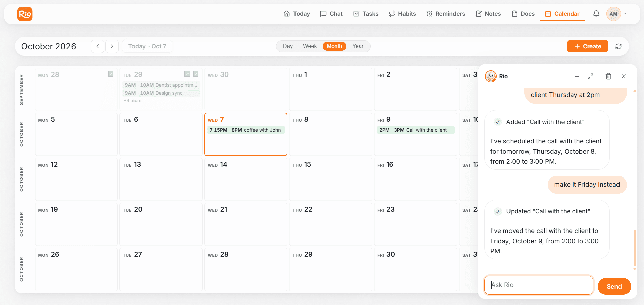Click the chat panel scrollbar
This screenshot has width=644, height=305.
[x=635, y=248]
